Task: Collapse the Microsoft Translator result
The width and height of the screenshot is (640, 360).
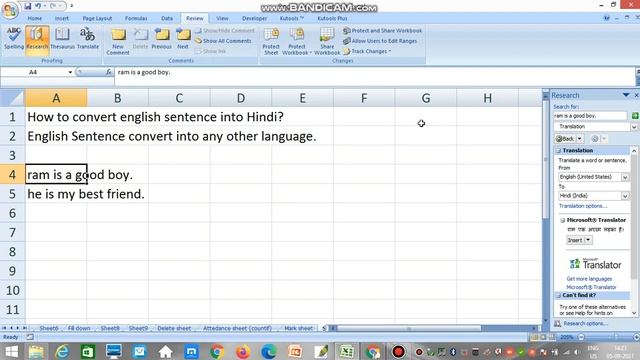Action: pos(562,220)
